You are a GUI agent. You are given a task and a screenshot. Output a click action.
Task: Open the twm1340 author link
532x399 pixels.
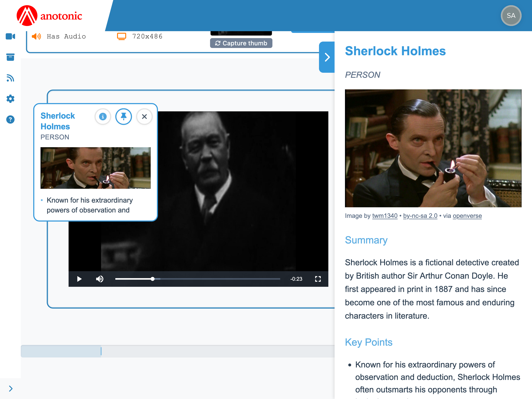[385, 216]
